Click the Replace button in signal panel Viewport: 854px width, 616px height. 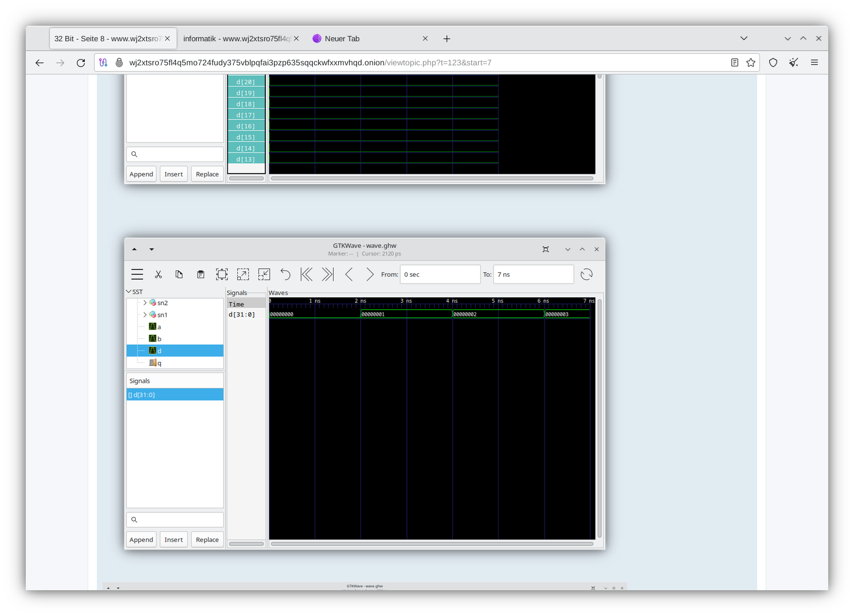207,539
